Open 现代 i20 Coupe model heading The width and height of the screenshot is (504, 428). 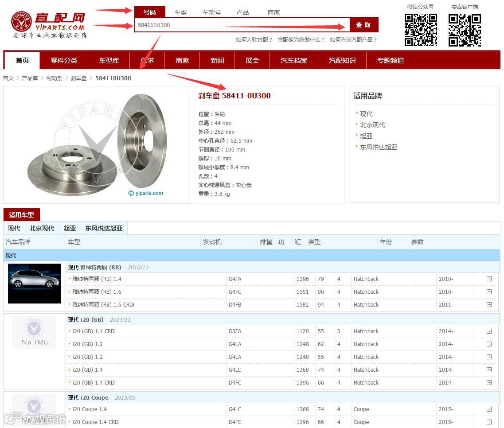[88, 397]
